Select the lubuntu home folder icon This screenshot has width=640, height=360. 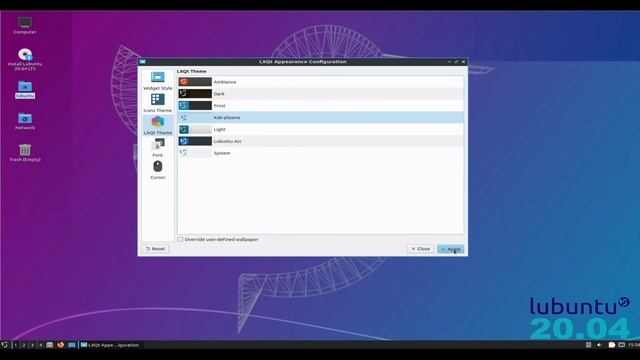pyautogui.click(x=25, y=90)
